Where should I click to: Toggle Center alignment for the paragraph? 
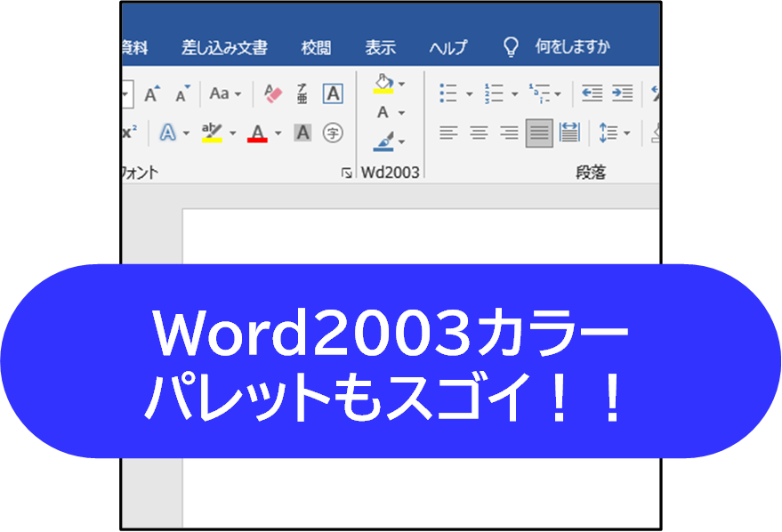click(479, 133)
